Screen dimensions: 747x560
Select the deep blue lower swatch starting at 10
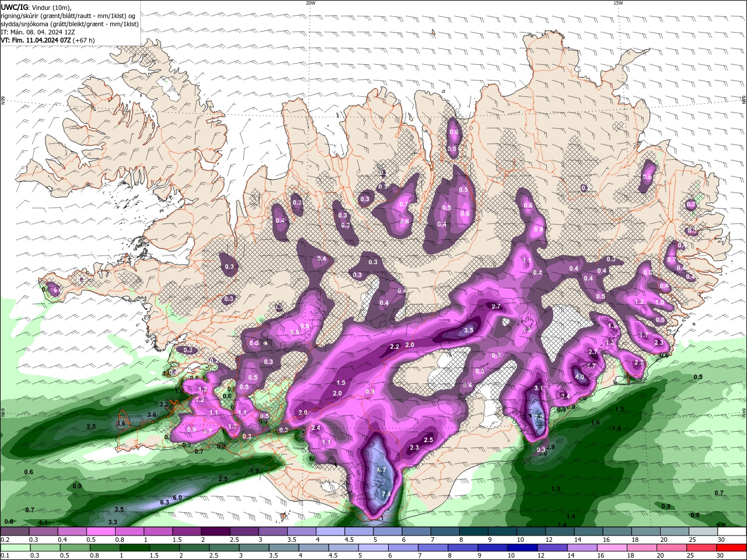(x=522, y=548)
